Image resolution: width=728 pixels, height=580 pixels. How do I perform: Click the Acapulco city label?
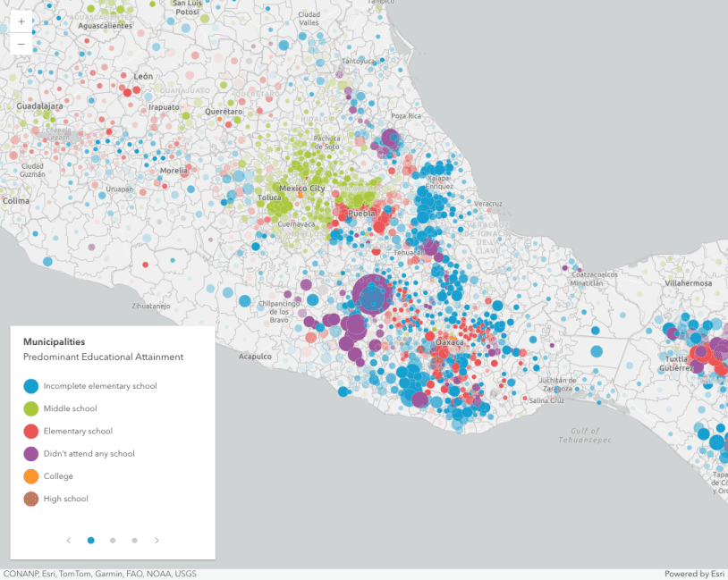coord(255,357)
